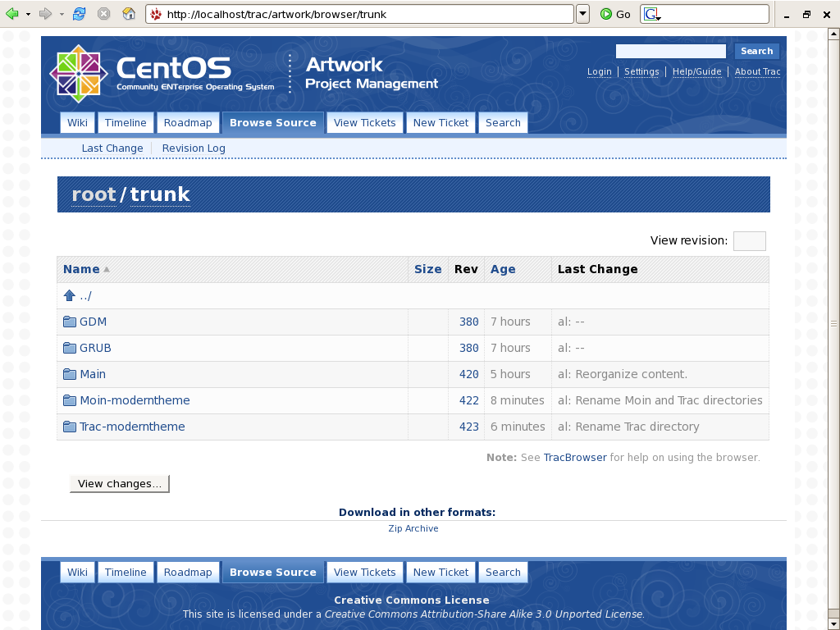Open the Login link
Image resolution: width=840 pixels, height=630 pixels.
599,71
